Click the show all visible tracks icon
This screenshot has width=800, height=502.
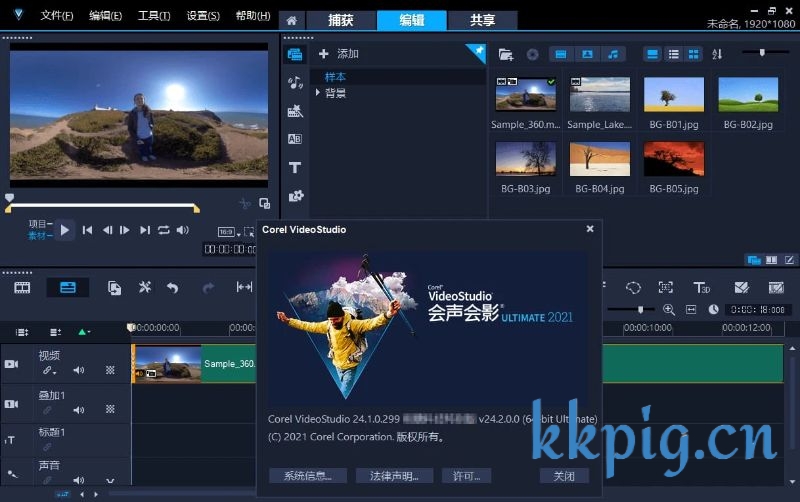22,333
